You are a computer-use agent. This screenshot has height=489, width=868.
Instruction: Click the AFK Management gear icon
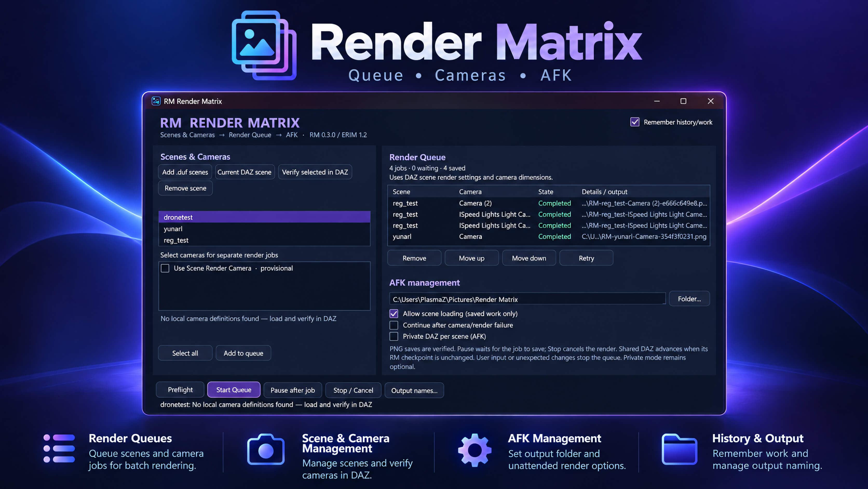point(474,450)
